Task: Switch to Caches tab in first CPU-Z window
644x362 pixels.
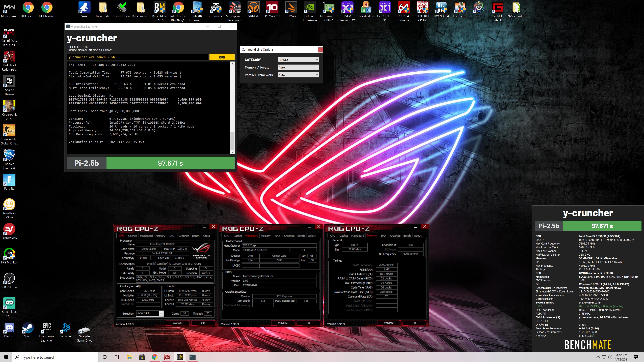Action: (132, 236)
